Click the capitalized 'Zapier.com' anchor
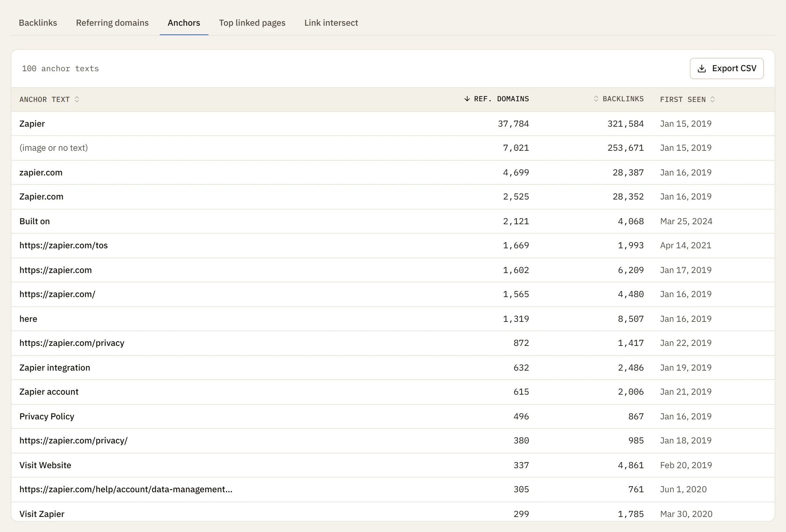Screen dimensions: 786x532 [x=41, y=196]
